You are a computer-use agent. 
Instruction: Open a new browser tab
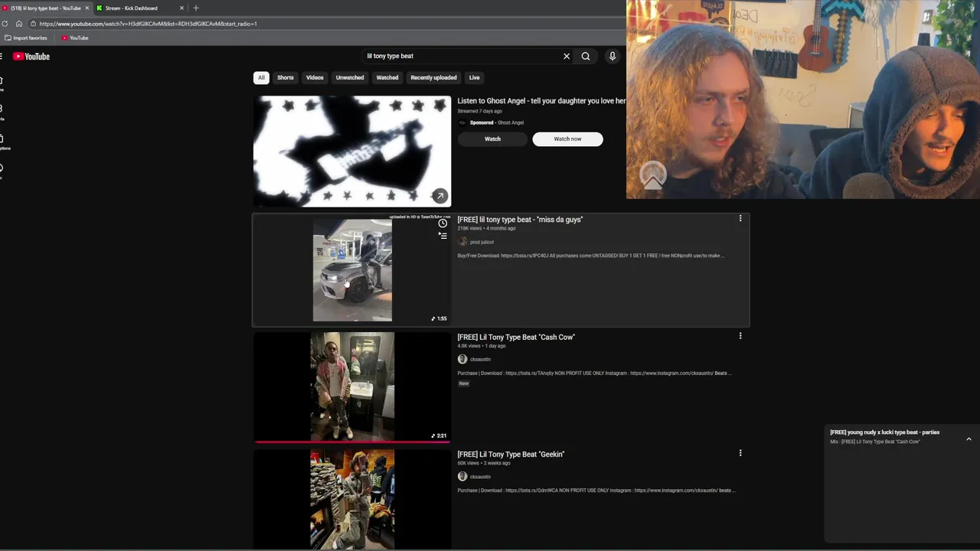[x=196, y=8]
